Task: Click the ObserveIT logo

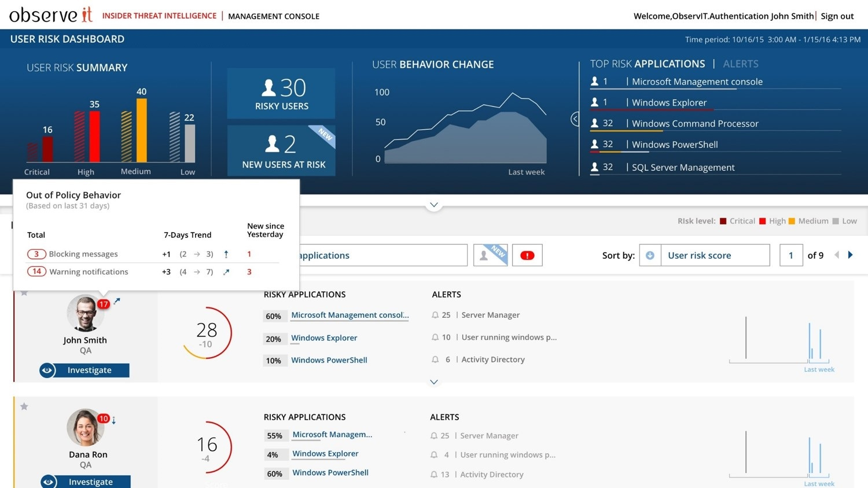Action: coord(51,14)
